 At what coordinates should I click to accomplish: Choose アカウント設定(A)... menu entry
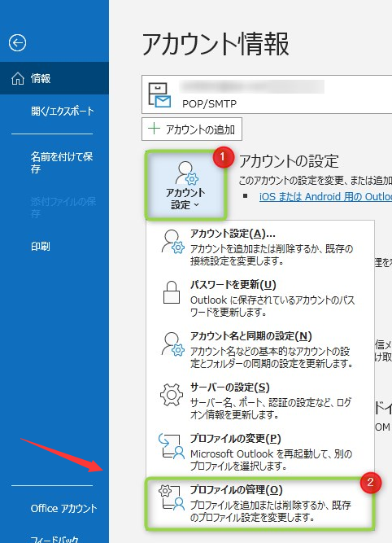coord(260,246)
